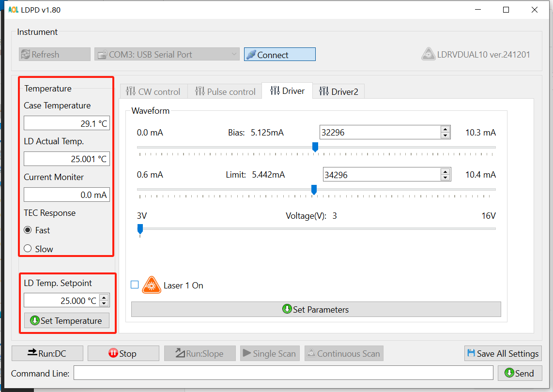Switch to the Pulse control tab
Screen dimensions: 553x392
(x=225, y=91)
